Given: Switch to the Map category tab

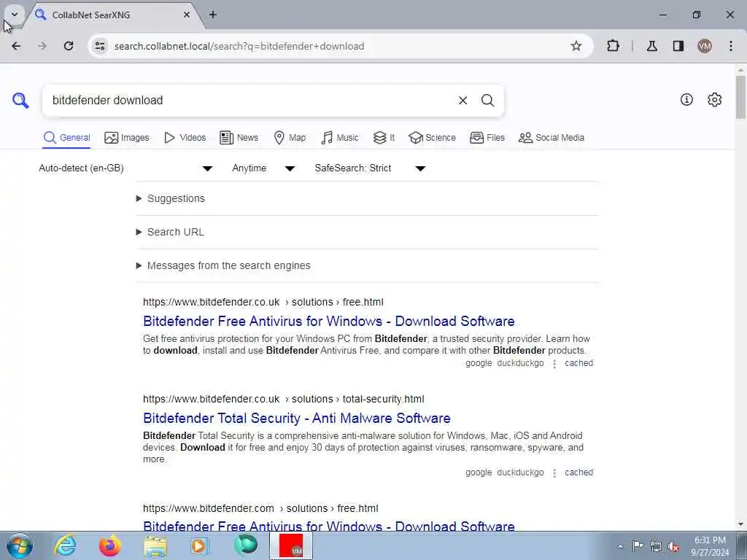Looking at the screenshot, I should (x=290, y=138).
